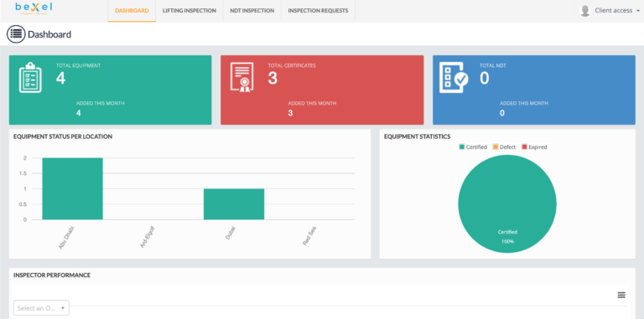Click the Total NDT checklist icon

(454, 77)
